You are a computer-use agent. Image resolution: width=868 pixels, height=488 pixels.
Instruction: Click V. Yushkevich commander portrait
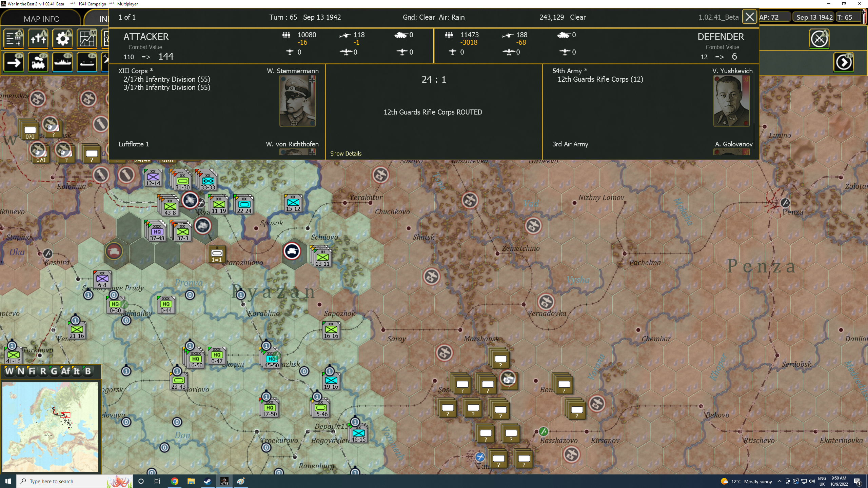(731, 101)
